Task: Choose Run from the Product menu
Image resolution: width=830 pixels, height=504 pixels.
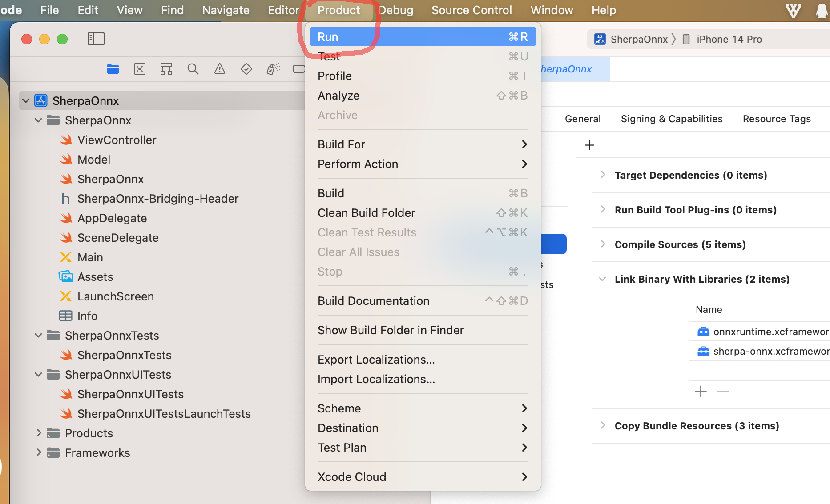Action: [423, 37]
